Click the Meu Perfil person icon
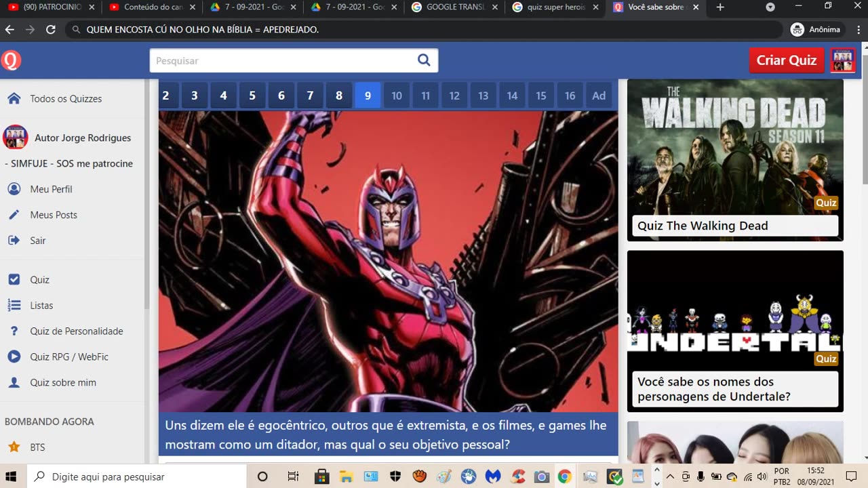868x488 pixels. [x=14, y=189]
